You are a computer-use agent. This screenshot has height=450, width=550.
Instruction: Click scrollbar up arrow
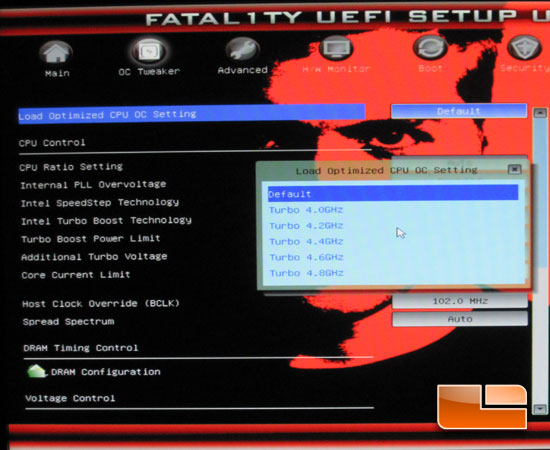tap(539, 113)
